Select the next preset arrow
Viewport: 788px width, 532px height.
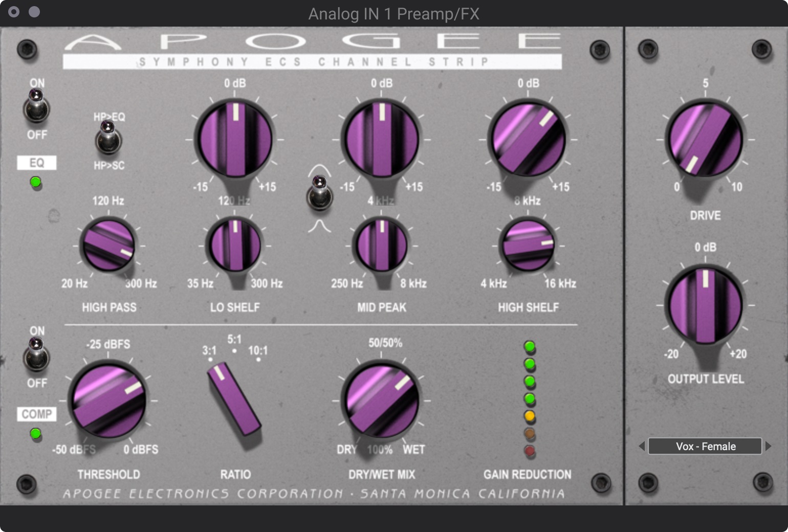tap(769, 446)
